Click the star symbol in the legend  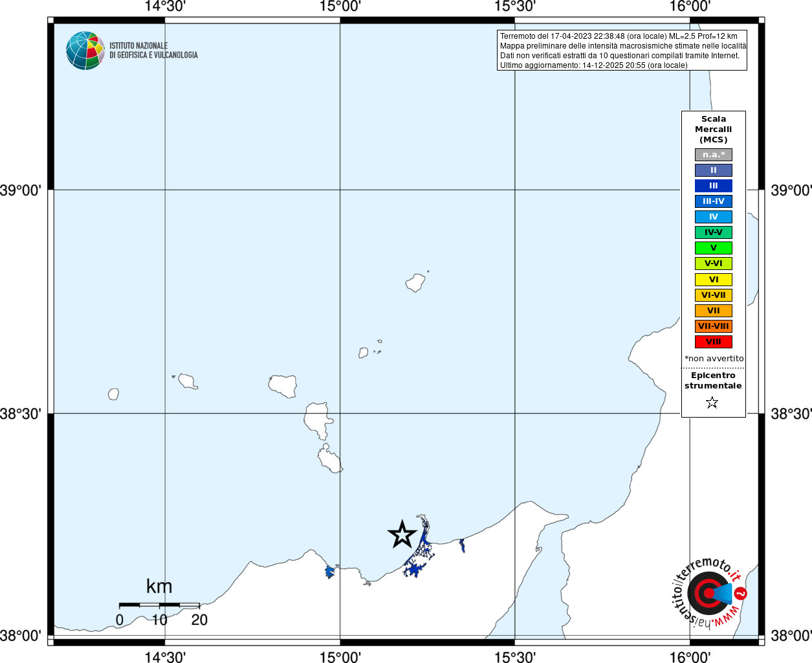pos(712,403)
